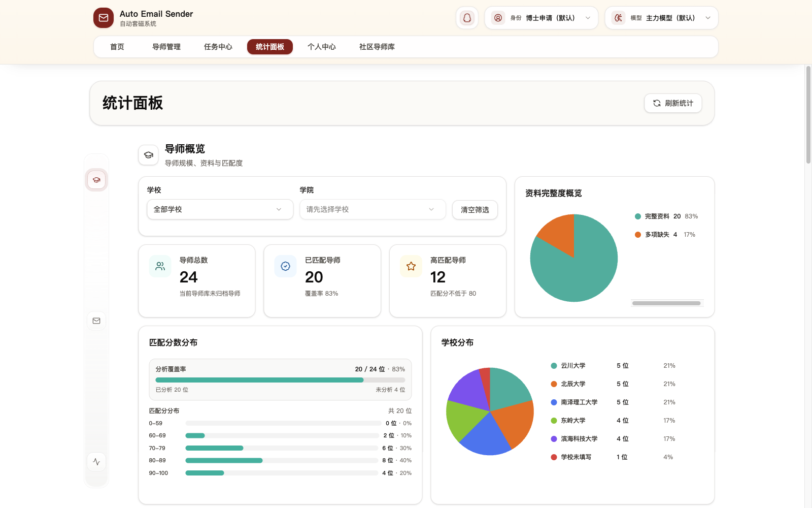Screen dimensions: 812x508
Task: Click the 分析覆盖率 progress bar
Action: coord(280,380)
